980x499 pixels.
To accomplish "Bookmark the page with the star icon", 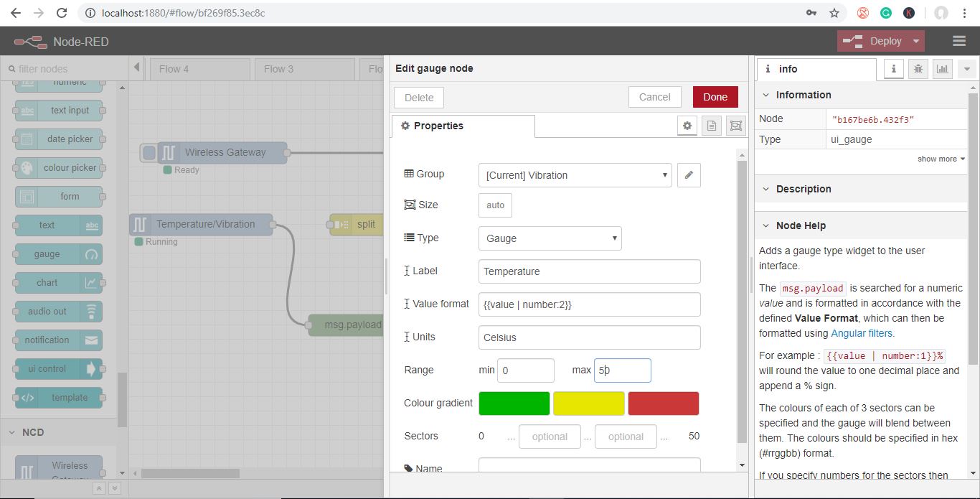I will (834, 13).
